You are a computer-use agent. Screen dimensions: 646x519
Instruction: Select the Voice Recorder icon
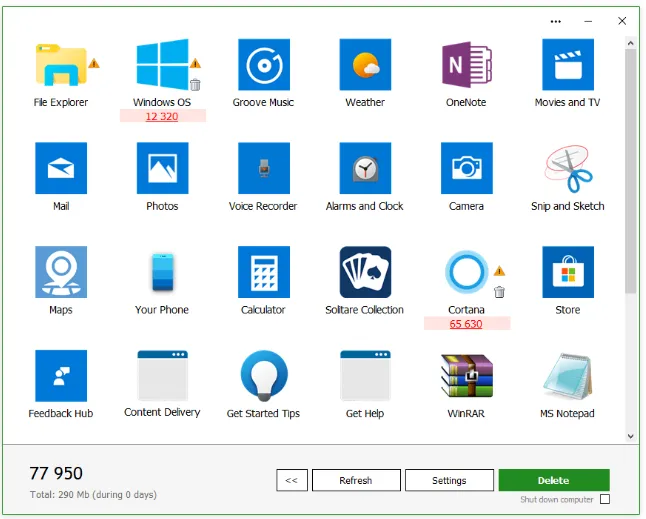pyautogui.click(x=264, y=168)
